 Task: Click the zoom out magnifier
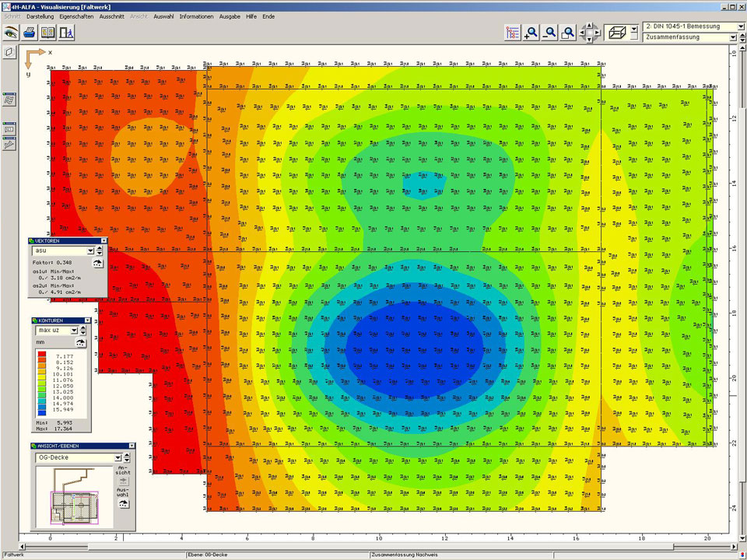click(x=550, y=33)
